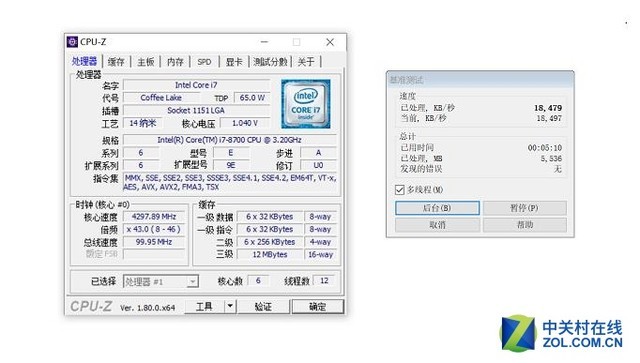
Task: Click the Intel Core i7 logo badge
Action: pos(306,104)
